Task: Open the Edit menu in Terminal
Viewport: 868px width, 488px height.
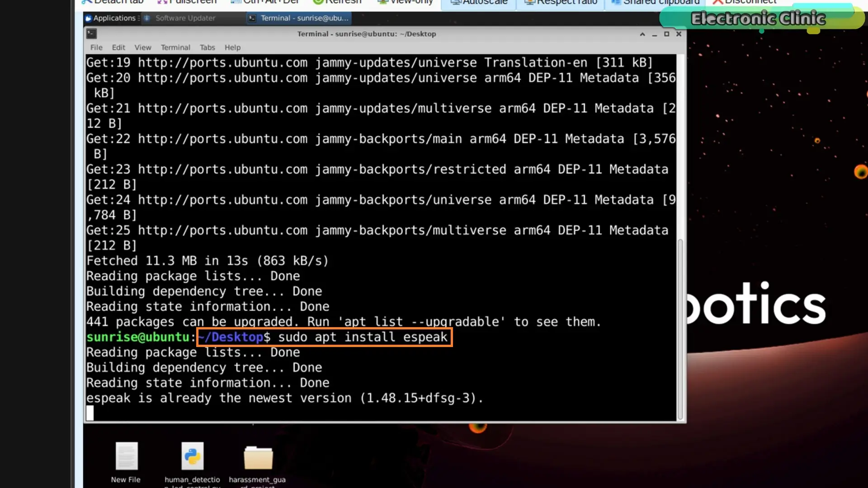Action: 118,47
